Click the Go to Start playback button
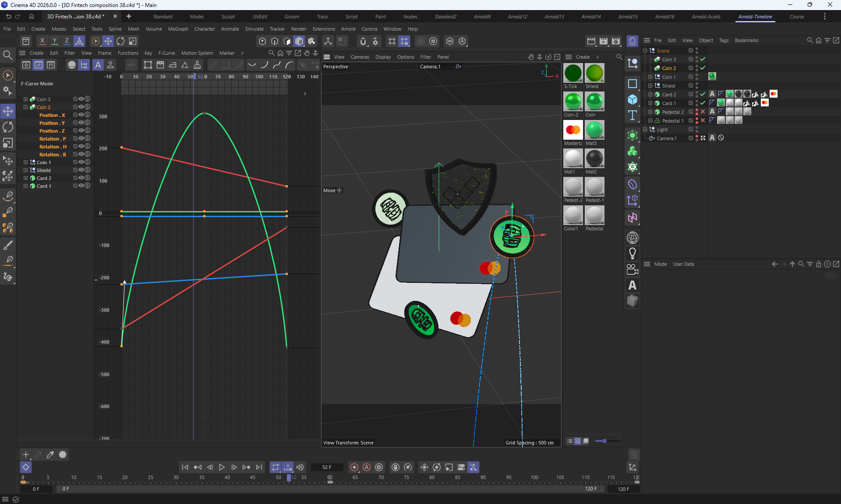Image resolution: width=841 pixels, height=504 pixels. click(185, 467)
